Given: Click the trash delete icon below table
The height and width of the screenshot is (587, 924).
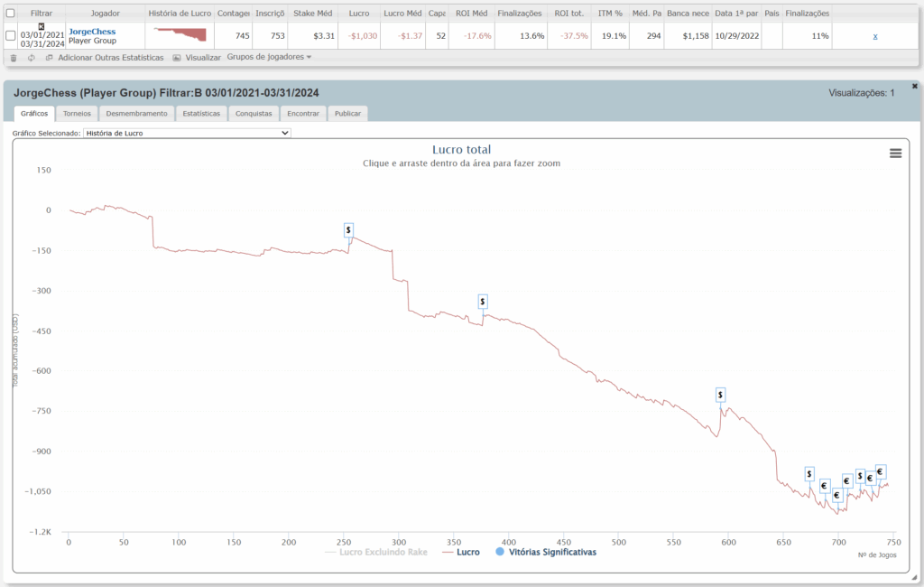Looking at the screenshot, I should click(14, 57).
